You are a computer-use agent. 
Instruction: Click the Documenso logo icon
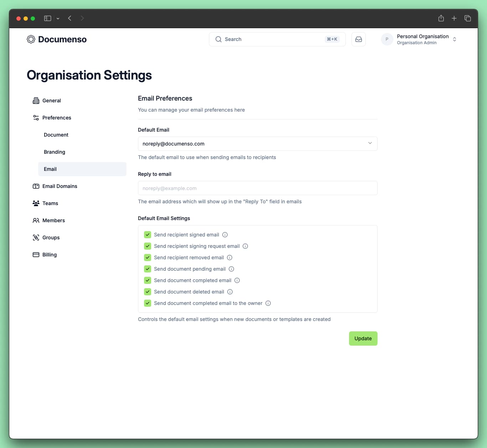click(31, 39)
